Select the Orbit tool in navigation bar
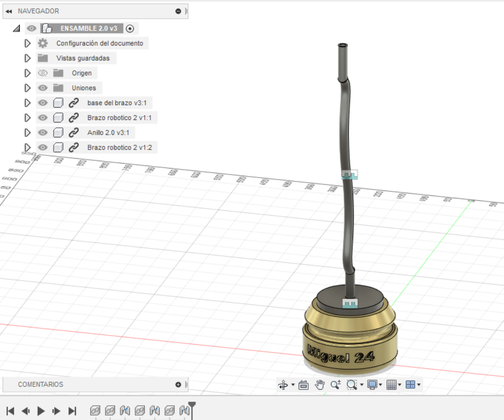Screen dimensions: 504x420 click(x=283, y=385)
